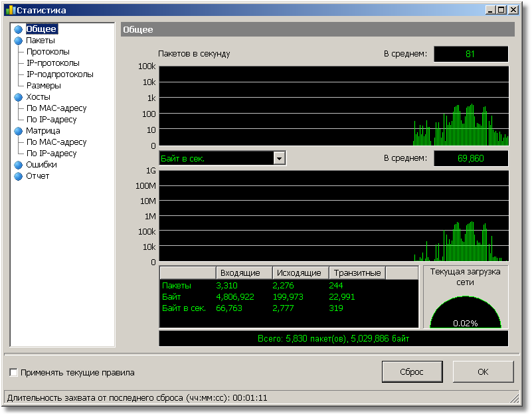Viewport: 532px width, 416px height.
Task: Click the Байт в сек. row label in table
Action: coord(184,308)
